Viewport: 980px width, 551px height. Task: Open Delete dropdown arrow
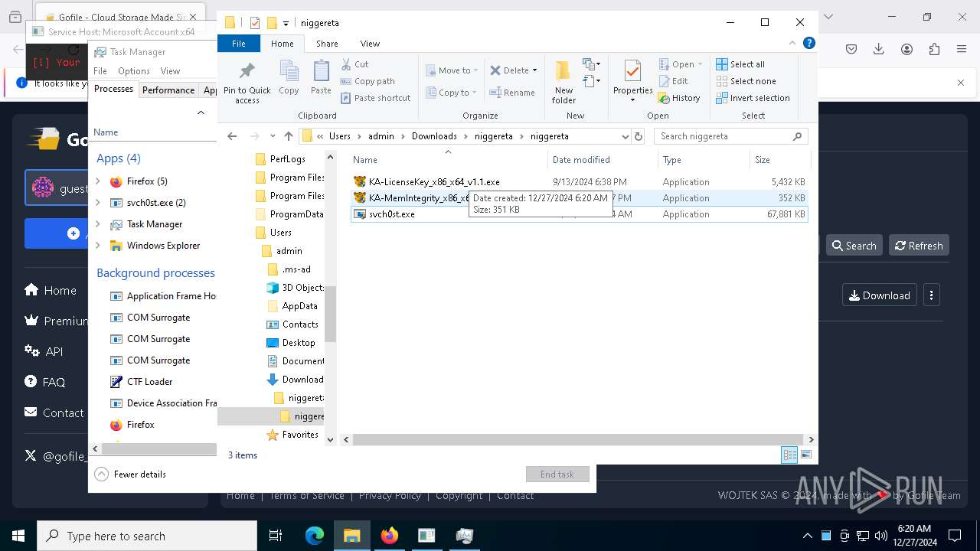coord(534,70)
